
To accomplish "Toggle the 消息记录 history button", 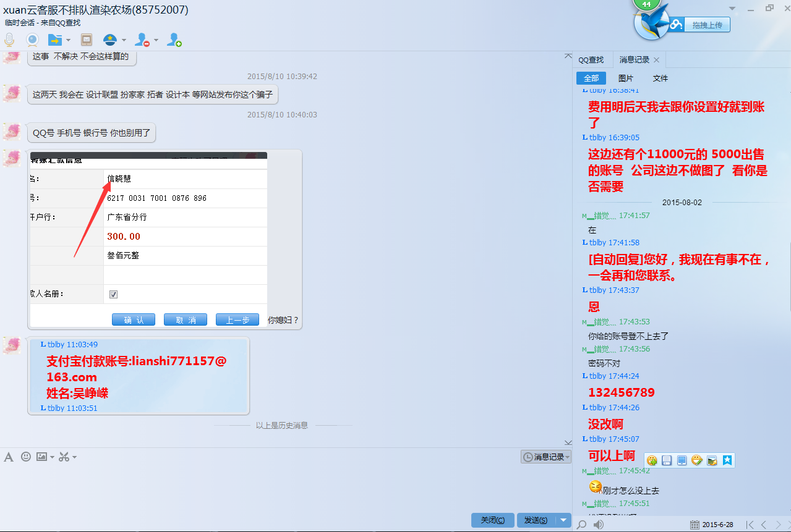I will [545, 457].
